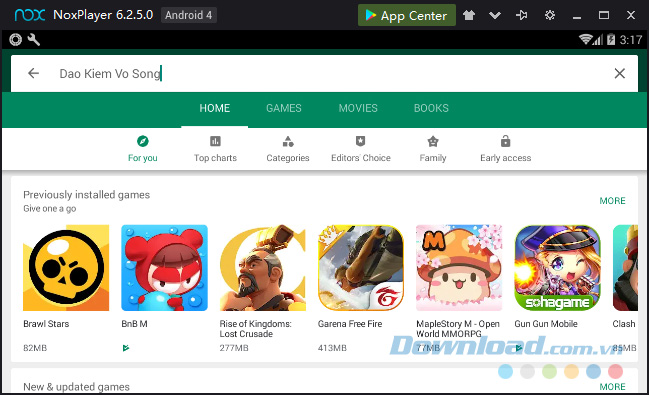649x395 pixels.
Task: Open Early access section
Action: (505, 149)
